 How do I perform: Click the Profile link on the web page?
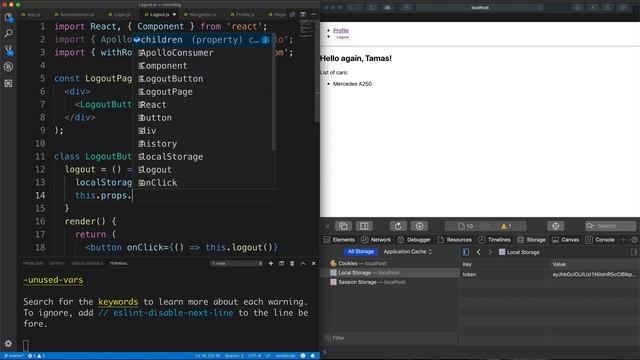click(341, 31)
